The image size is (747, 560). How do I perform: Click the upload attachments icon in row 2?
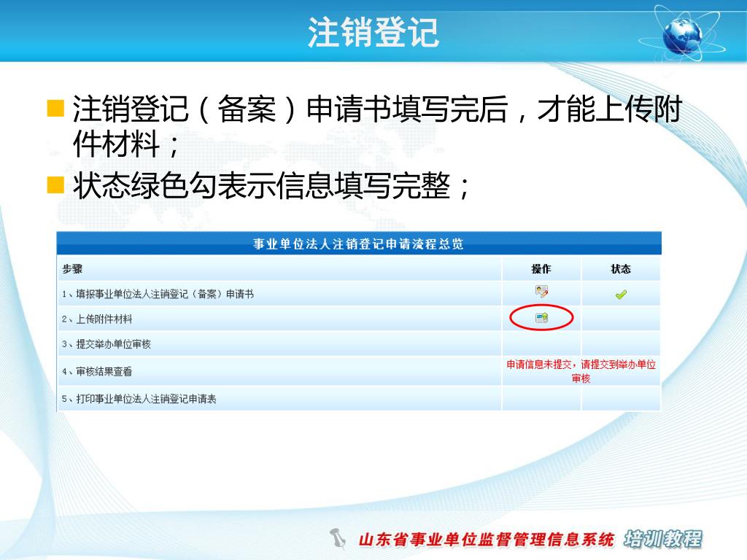542,318
